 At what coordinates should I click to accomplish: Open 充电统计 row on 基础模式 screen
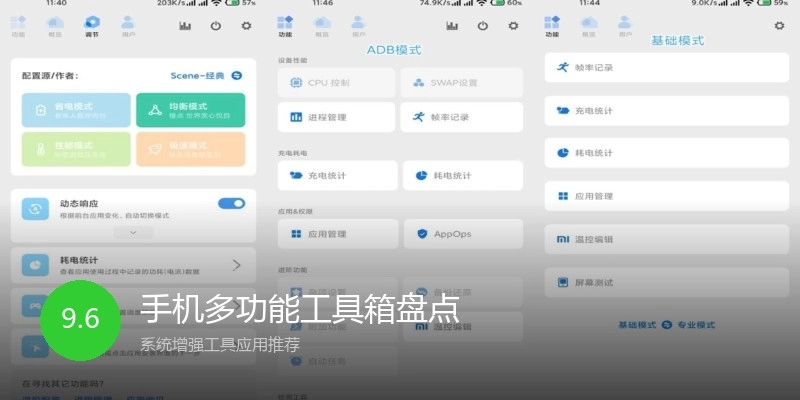tap(667, 110)
